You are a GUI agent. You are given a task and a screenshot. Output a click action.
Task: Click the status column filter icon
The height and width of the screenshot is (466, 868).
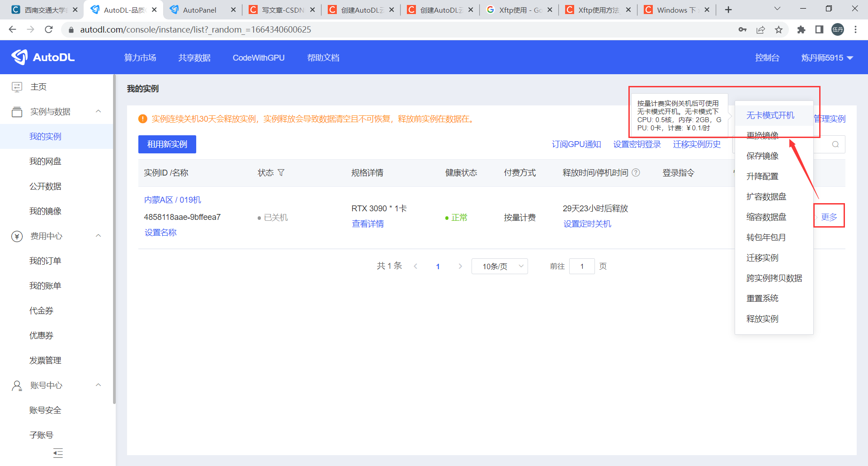point(281,173)
